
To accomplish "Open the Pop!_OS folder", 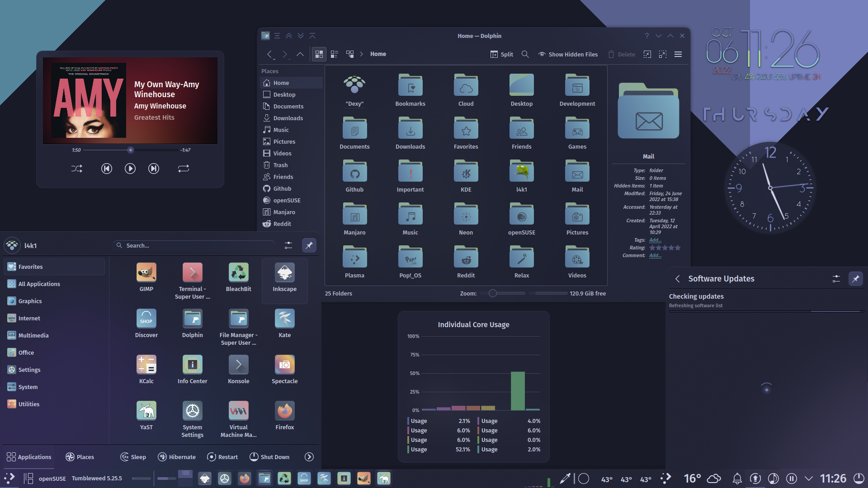I will (x=410, y=262).
